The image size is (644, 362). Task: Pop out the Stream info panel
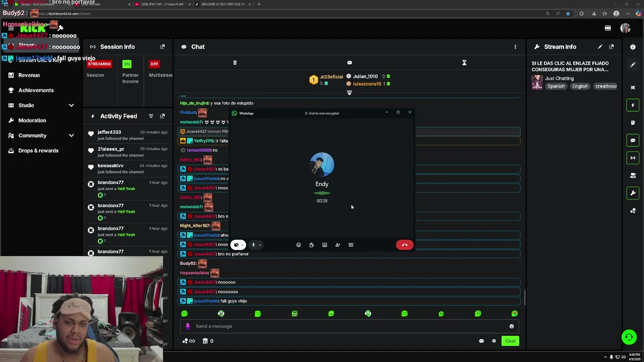coord(611,47)
